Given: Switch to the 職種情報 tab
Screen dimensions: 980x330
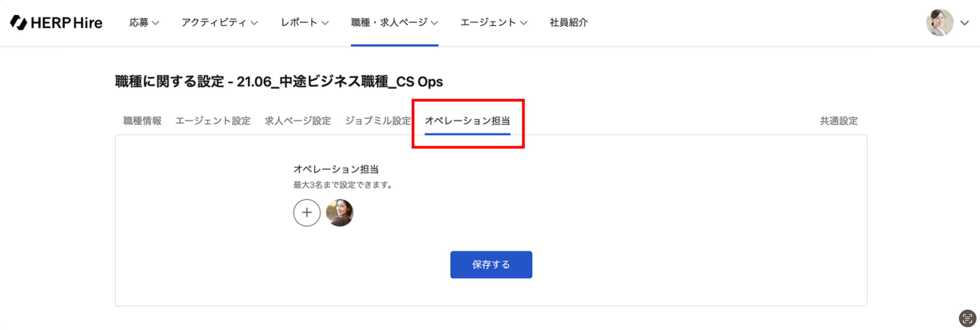Looking at the screenshot, I should click(x=142, y=121).
